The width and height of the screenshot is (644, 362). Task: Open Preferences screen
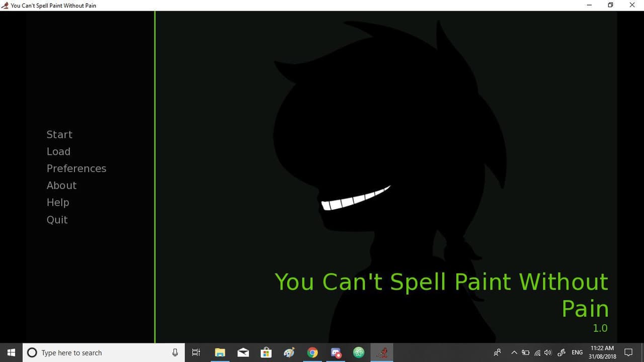(76, 168)
